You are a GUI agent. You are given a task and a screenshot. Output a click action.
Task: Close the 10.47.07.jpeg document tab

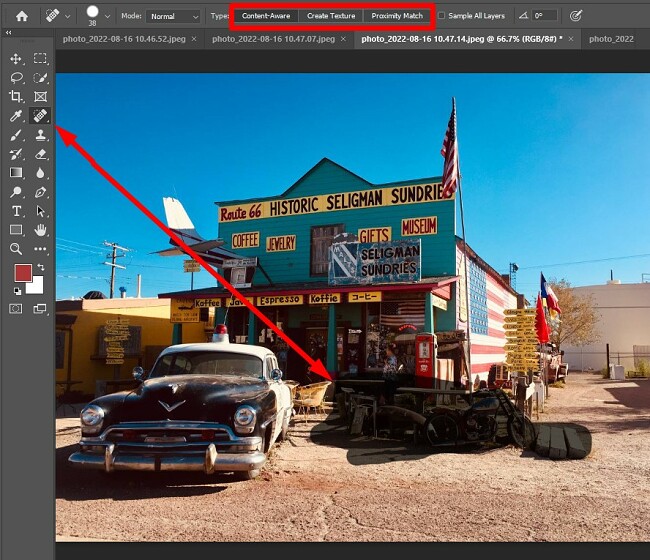[x=343, y=39]
